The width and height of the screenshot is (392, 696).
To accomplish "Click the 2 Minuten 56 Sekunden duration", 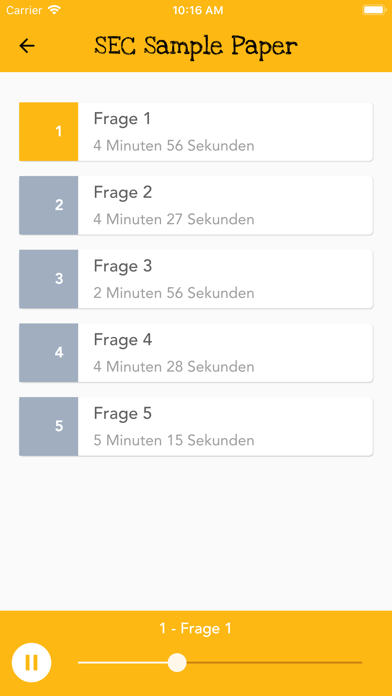I will pos(174,293).
